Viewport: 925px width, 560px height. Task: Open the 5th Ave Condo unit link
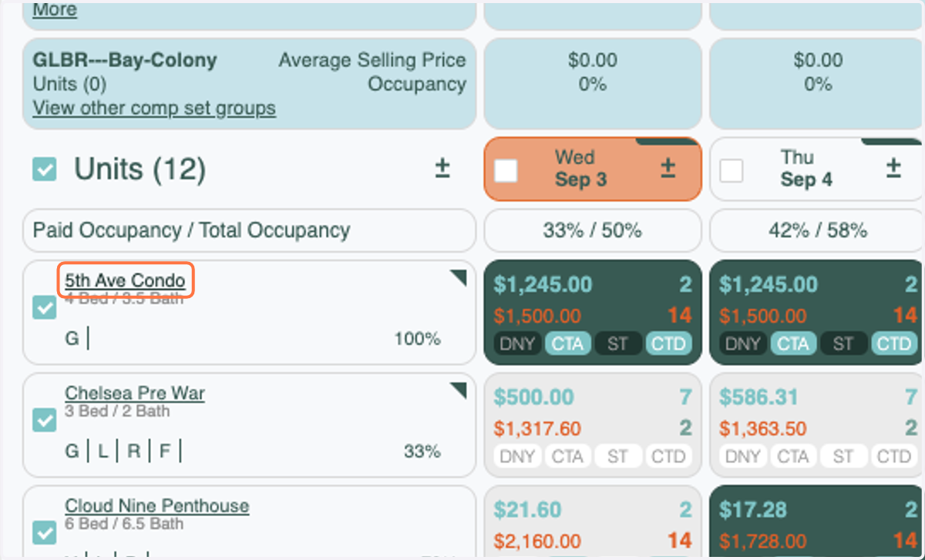click(x=125, y=281)
